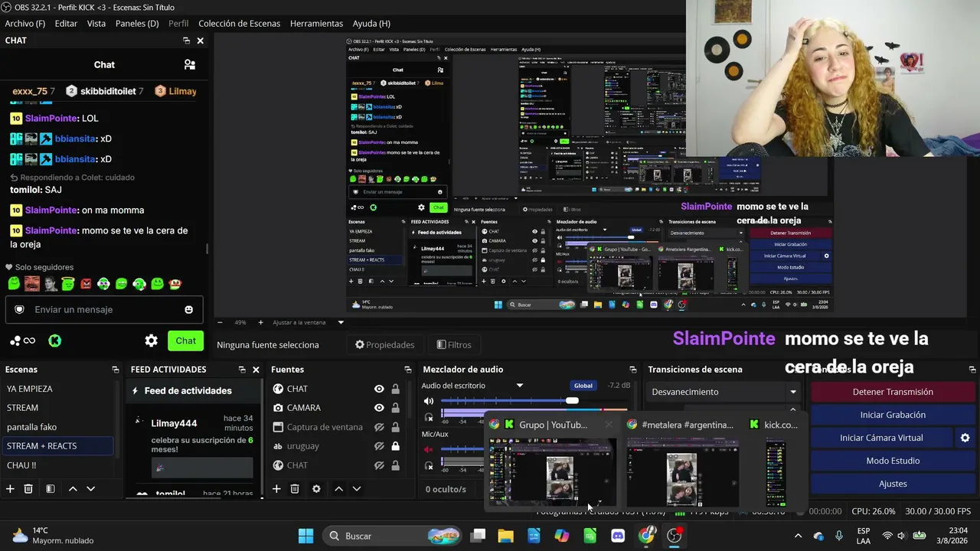Open virtual camera settings gear
980x551 pixels.
coord(965,438)
